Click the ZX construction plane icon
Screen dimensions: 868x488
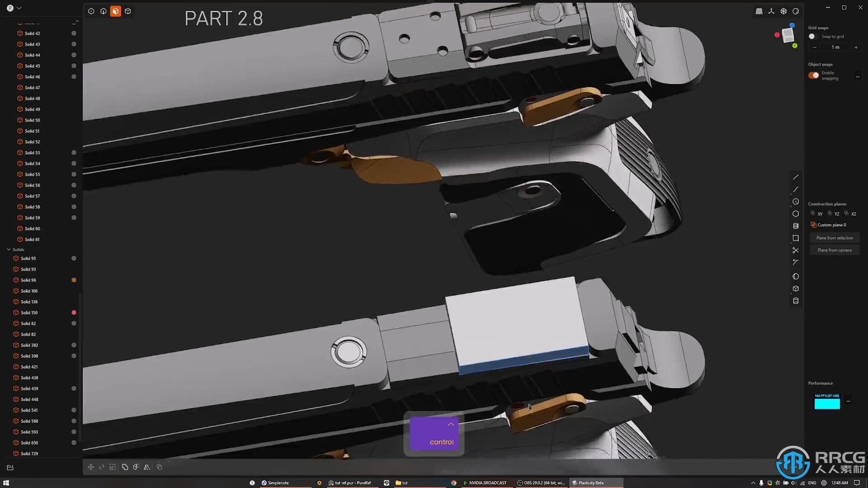[851, 214]
